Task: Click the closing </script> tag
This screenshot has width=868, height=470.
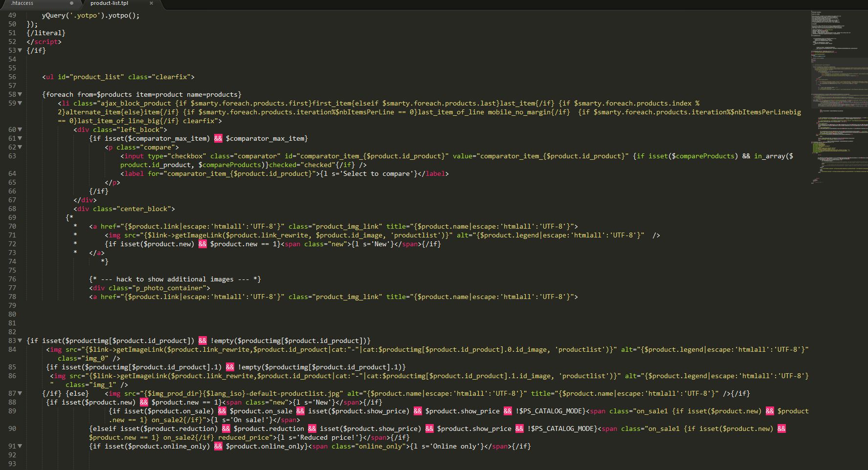Action: pyautogui.click(x=44, y=42)
